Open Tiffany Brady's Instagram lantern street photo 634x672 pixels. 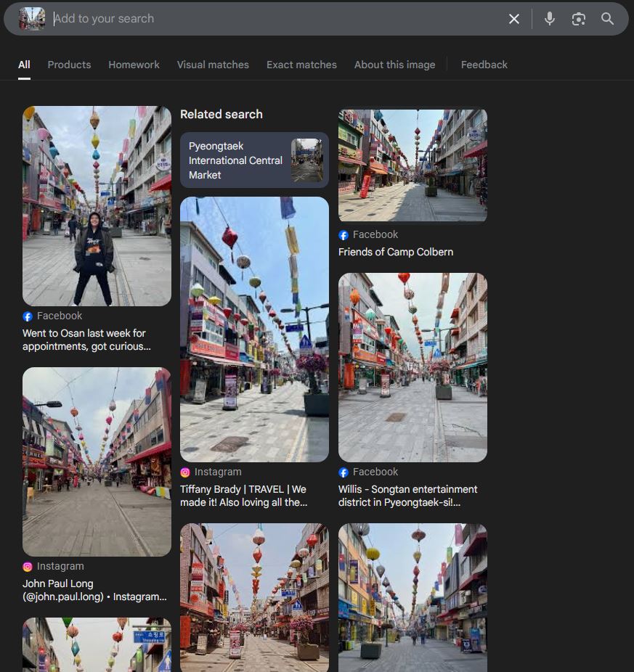[x=254, y=329]
